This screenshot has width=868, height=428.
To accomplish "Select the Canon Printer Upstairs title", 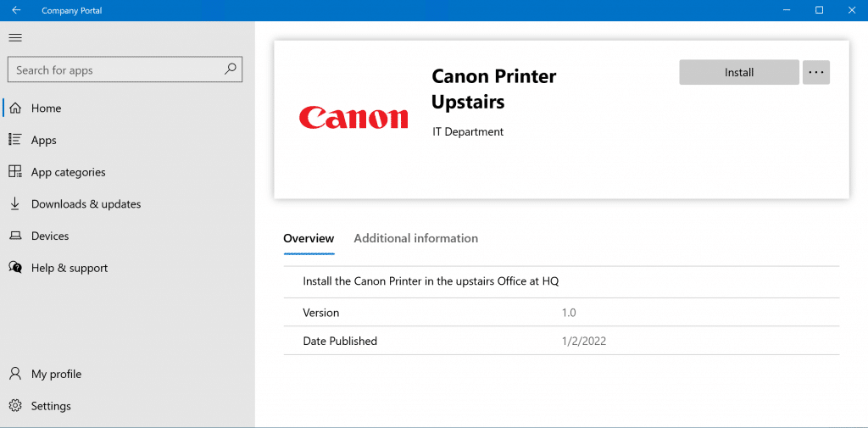I will [494, 89].
